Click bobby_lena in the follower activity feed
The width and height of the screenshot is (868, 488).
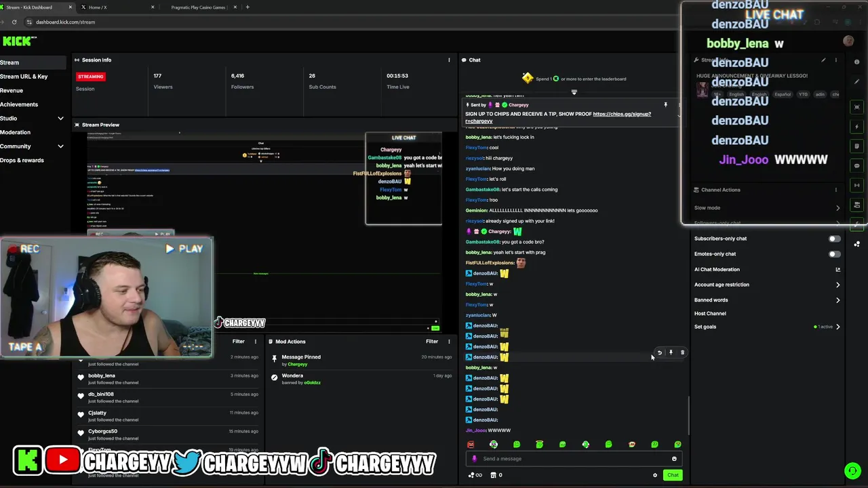pyautogui.click(x=102, y=375)
